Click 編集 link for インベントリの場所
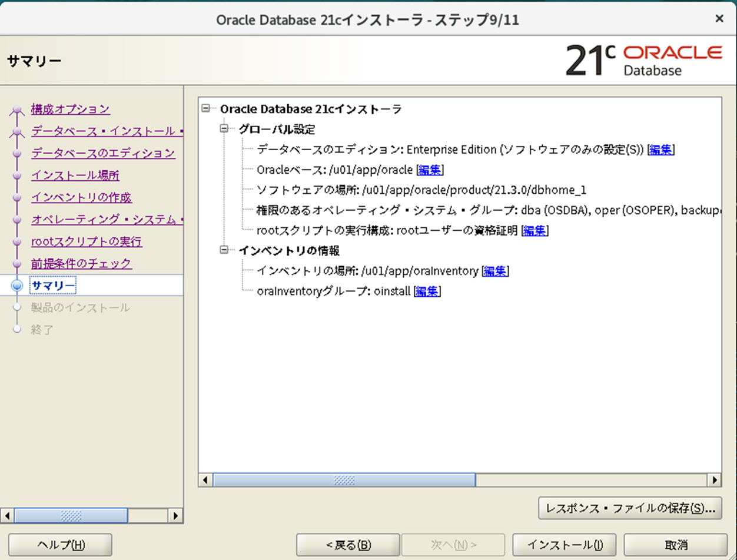737x560 pixels. coord(495,271)
